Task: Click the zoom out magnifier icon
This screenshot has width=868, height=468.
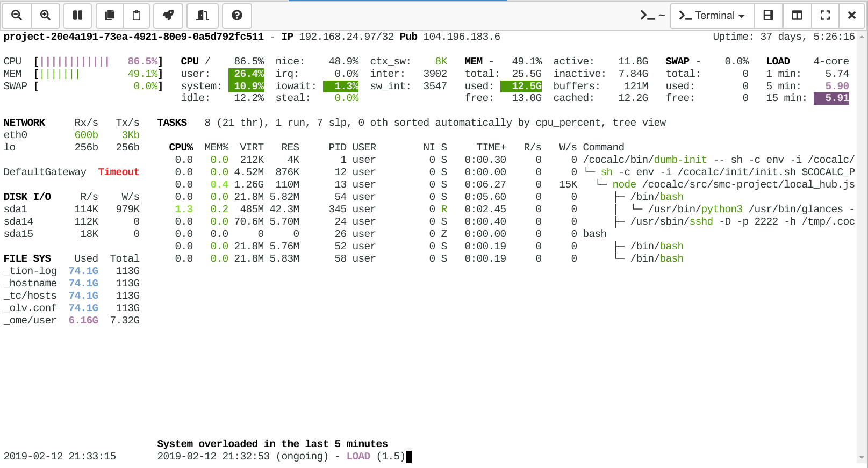Action: (17, 16)
